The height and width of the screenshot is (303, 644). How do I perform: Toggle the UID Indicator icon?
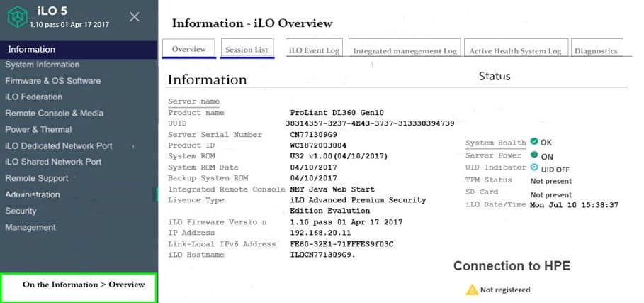pos(533,168)
